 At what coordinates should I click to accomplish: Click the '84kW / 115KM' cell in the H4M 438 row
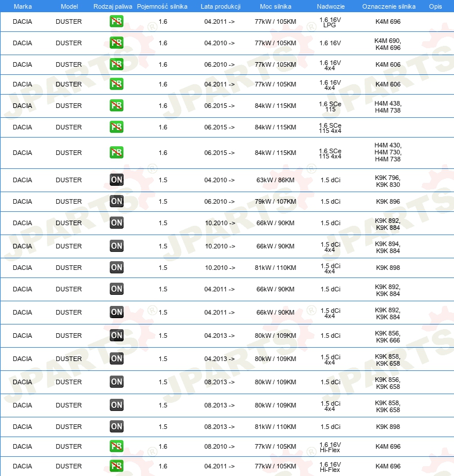point(275,106)
